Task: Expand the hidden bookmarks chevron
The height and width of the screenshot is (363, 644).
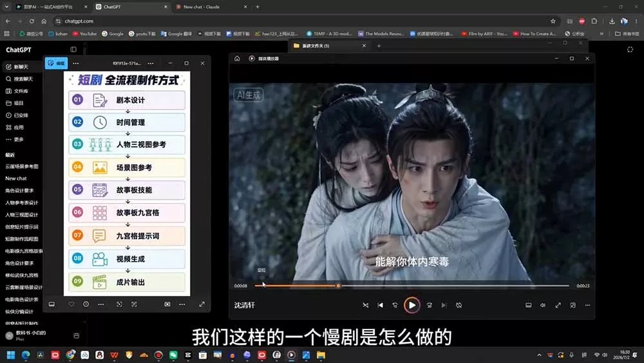Action: (x=601, y=34)
